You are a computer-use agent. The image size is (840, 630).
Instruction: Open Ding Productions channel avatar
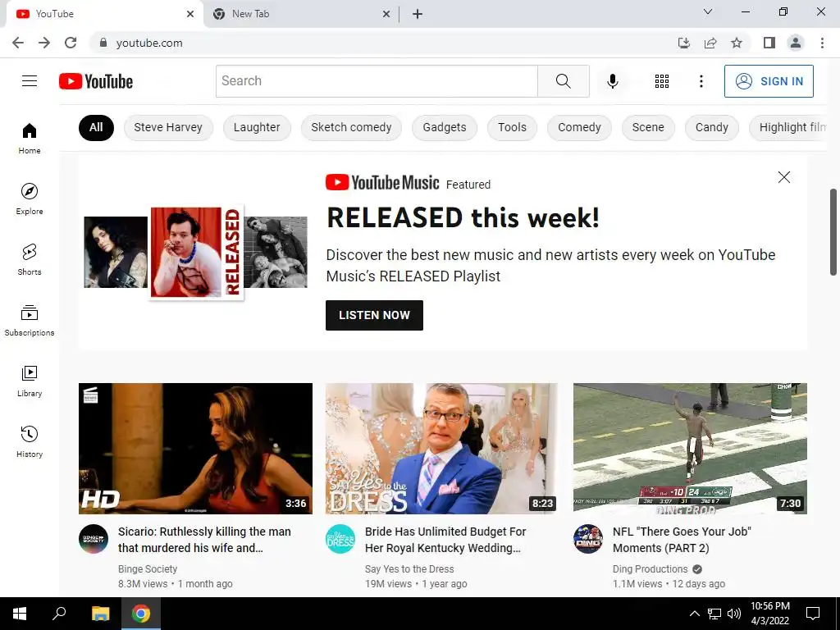pos(587,538)
